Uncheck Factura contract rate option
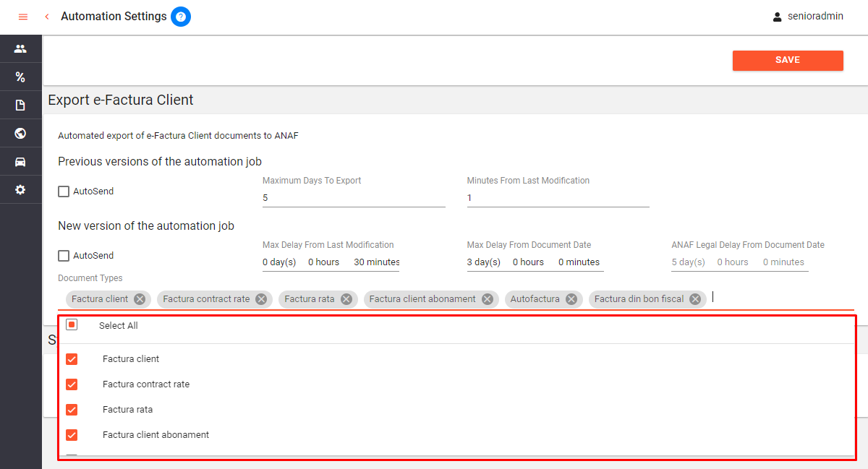The image size is (868, 469). [x=72, y=384]
